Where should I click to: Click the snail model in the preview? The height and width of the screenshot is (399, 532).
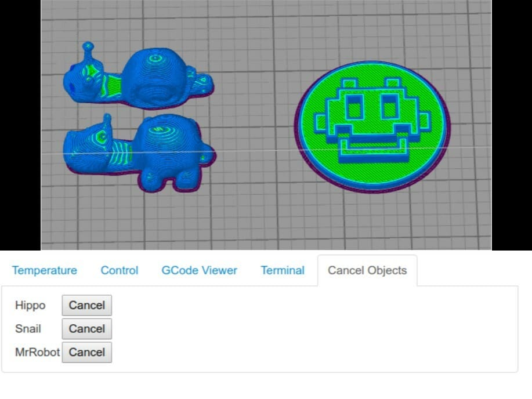click(x=139, y=77)
